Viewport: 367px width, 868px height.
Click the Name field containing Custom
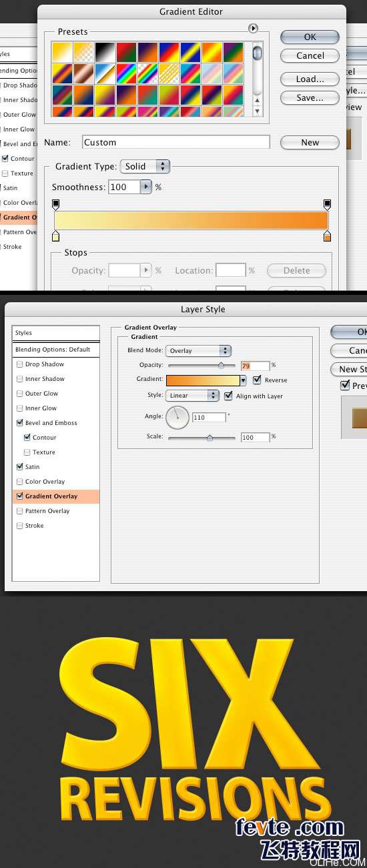click(x=176, y=142)
